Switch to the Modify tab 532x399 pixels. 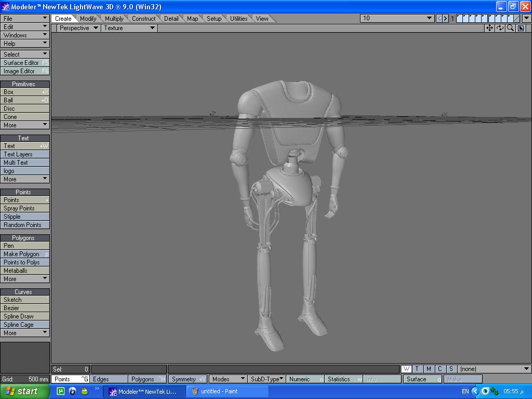coord(88,19)
